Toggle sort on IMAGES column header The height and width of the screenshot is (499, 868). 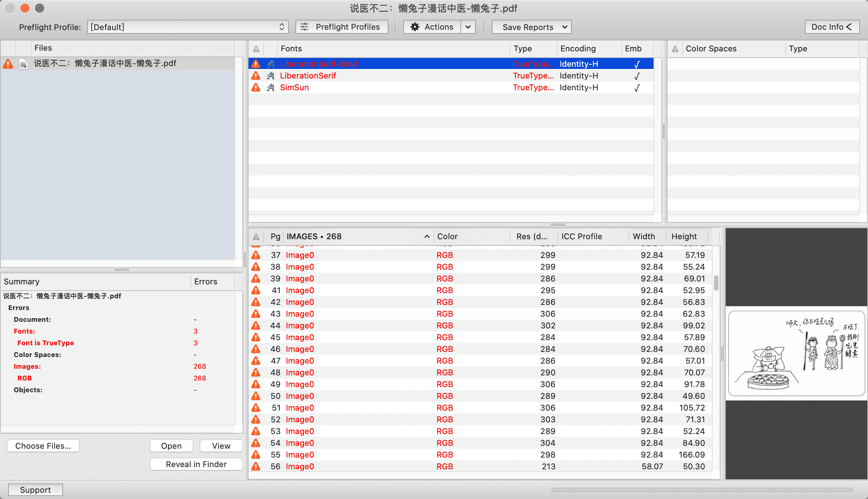click(358, 237)
